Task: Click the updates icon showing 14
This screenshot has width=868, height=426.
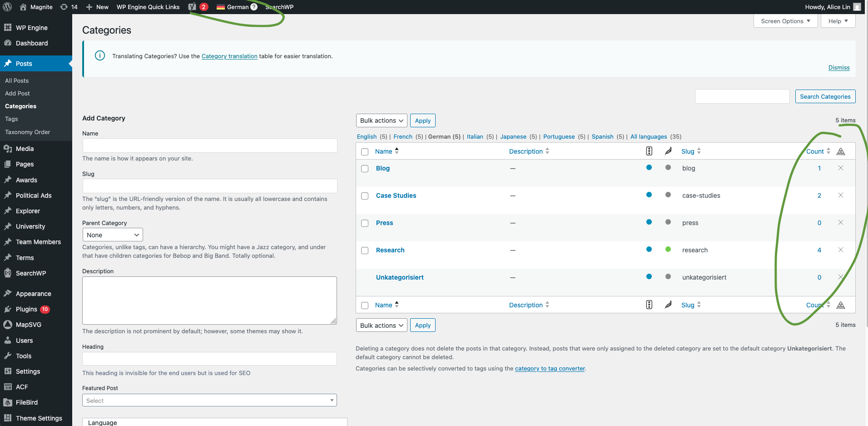Action: point(69,7)
